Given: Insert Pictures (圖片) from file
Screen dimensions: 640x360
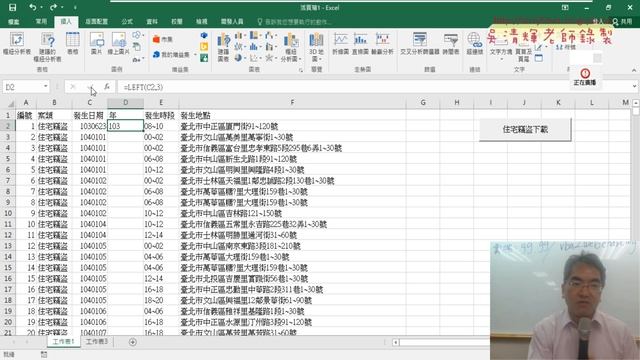Looking at the screenshot, I should point(97,43).
